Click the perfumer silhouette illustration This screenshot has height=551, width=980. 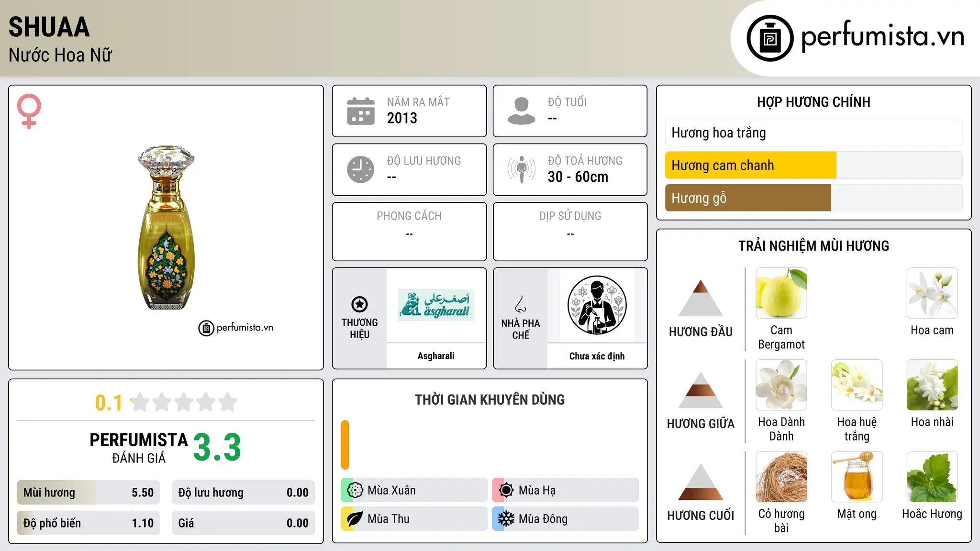click(597, 305)
